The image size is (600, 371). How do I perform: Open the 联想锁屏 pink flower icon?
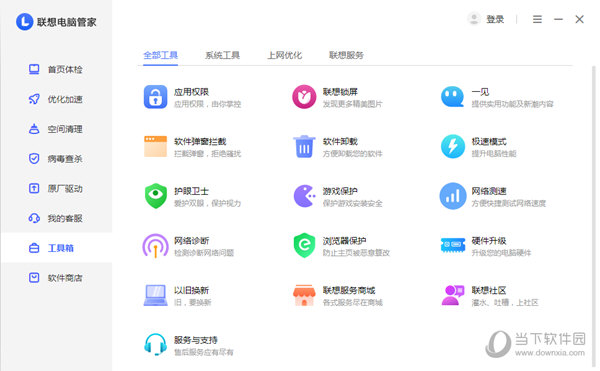304,97
